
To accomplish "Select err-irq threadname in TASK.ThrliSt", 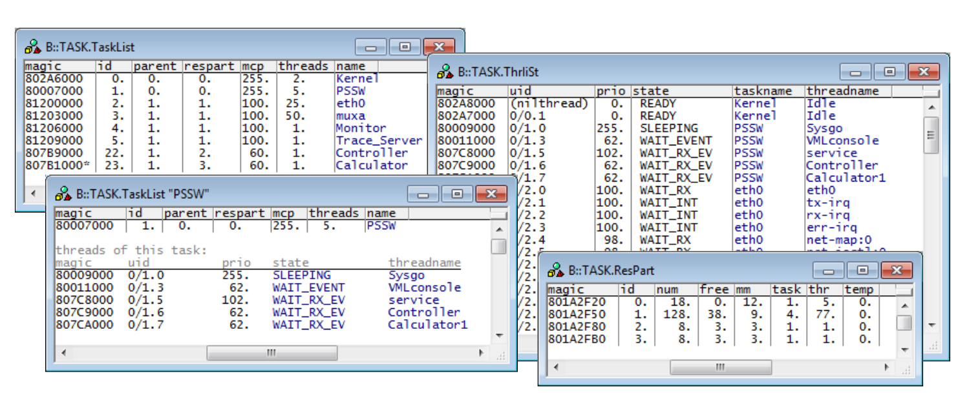I will (831, 227).
